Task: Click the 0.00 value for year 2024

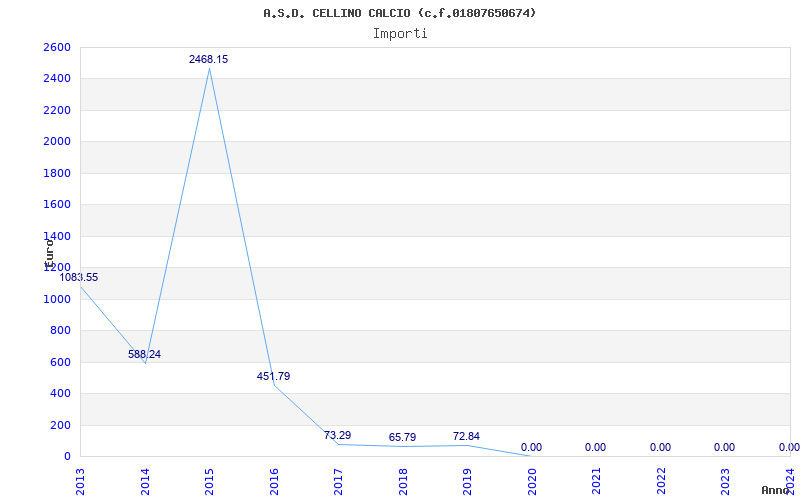Action: (x=789, y=447)
